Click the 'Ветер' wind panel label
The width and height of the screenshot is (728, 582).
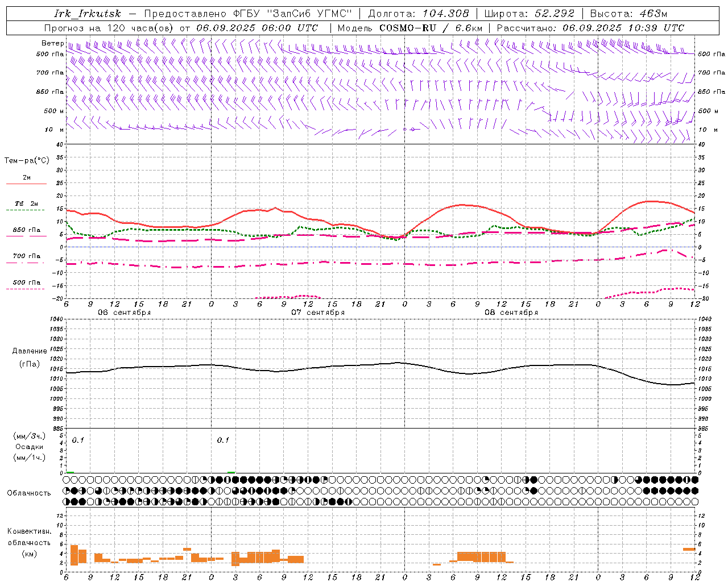[x=52, y=43]
